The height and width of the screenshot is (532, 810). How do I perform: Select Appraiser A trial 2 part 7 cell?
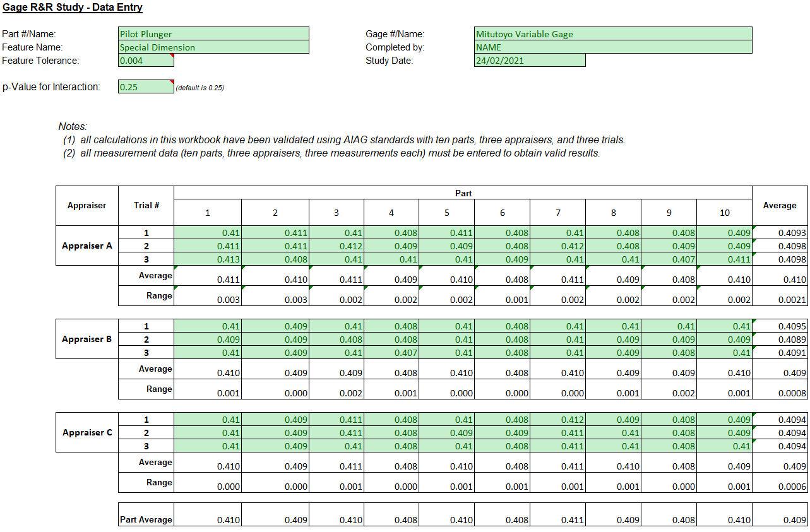(x=558, y=246)
